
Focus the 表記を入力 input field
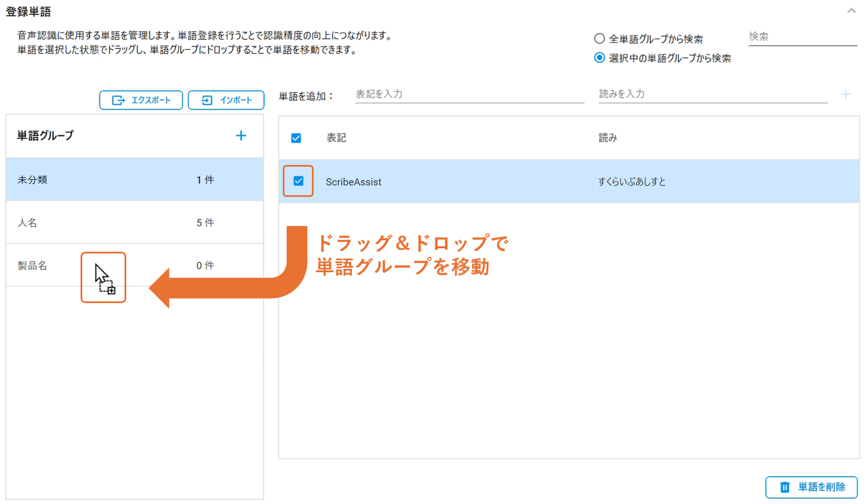[x=469, y=94]
